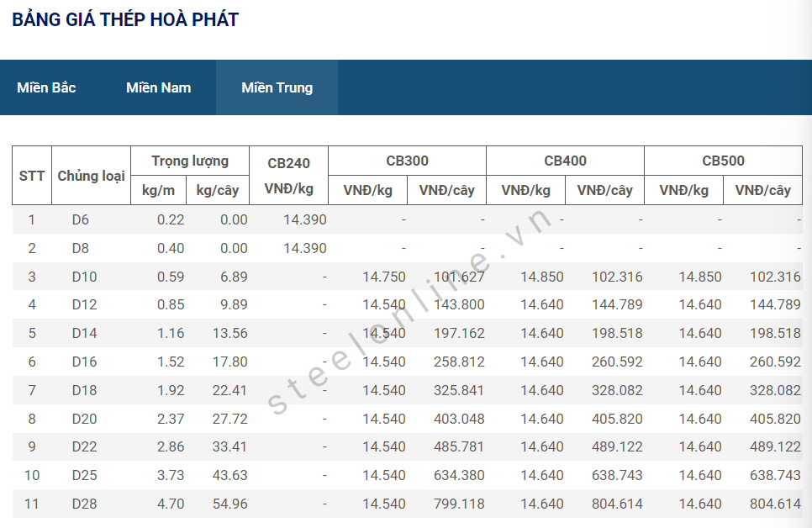812x528 pixels.
Task: Click the kg/cây subheader
Action: 218,190
